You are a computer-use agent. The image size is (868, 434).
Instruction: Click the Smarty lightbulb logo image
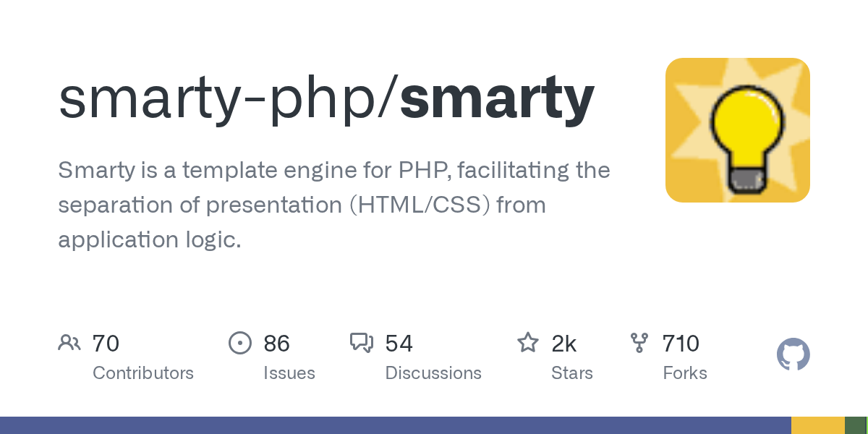click(737, 130)
